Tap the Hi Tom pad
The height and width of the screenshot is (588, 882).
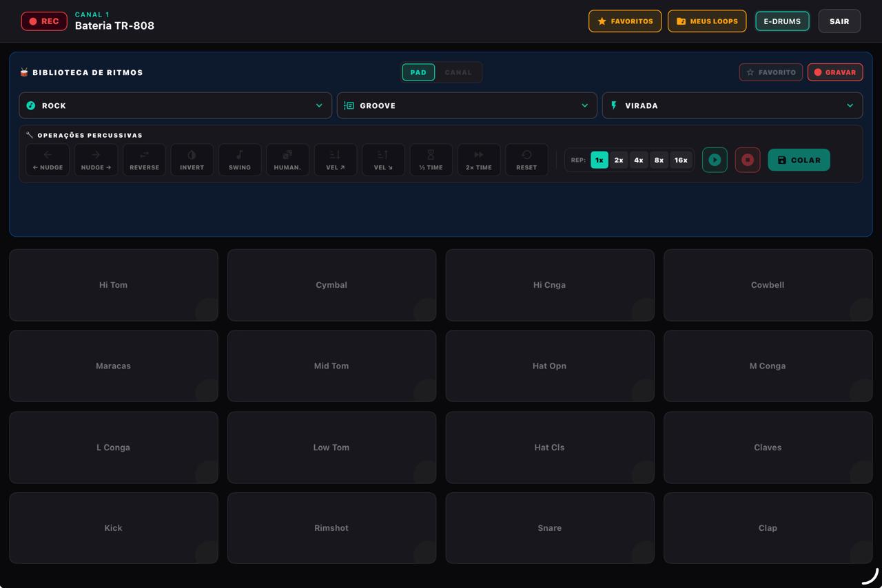[114, 285]
